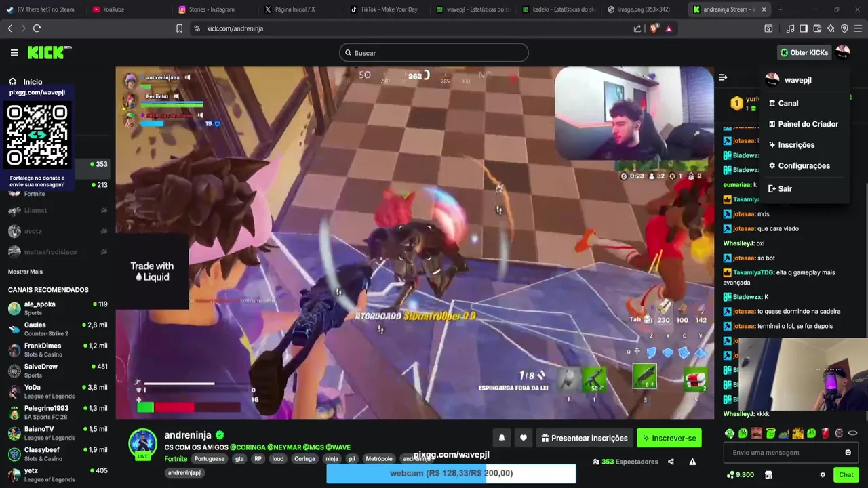This screenshot has height=488, width=868.
Task: Open Brave wallet icon in toolbar
Action: (x=817, y=28)
